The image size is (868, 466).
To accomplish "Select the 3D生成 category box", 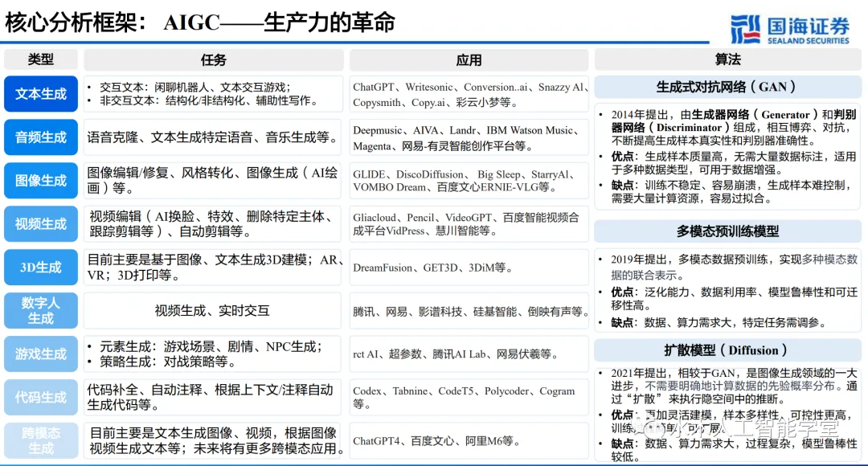I will (41, 268).
